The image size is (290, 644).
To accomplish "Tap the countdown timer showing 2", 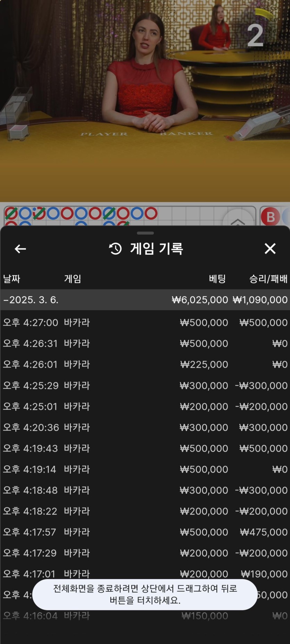I will click(x=256, y=35).
